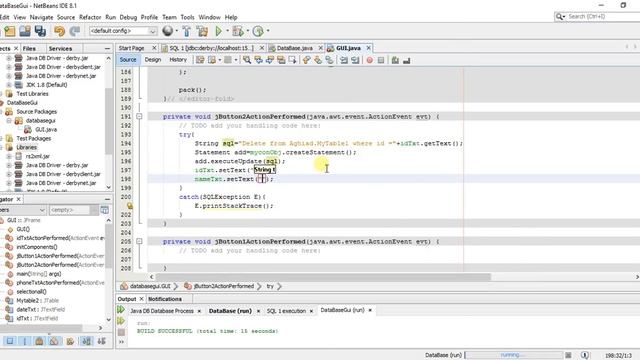The image size is (640, 360).
Task: Toggle the sixth Navigator filter button
Action: (x=87, y=341)
